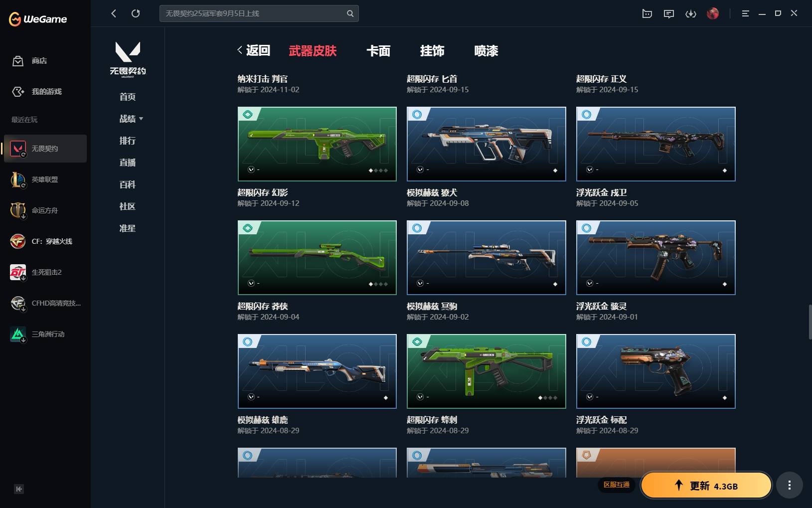Switch to the 喷漆 tab
The width and height of the screenshot is (812, 508).
(x=486, y=51)
